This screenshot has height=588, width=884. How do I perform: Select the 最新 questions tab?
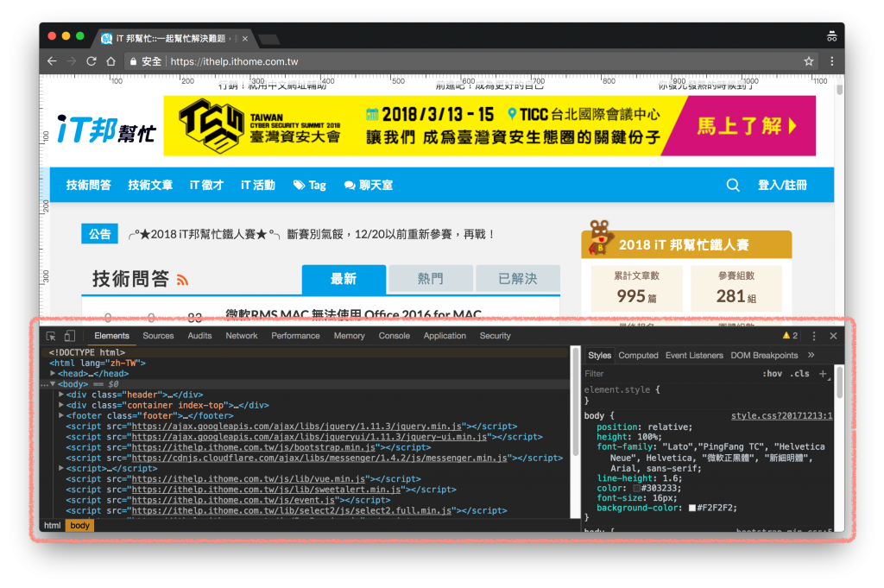pos(344,279)
